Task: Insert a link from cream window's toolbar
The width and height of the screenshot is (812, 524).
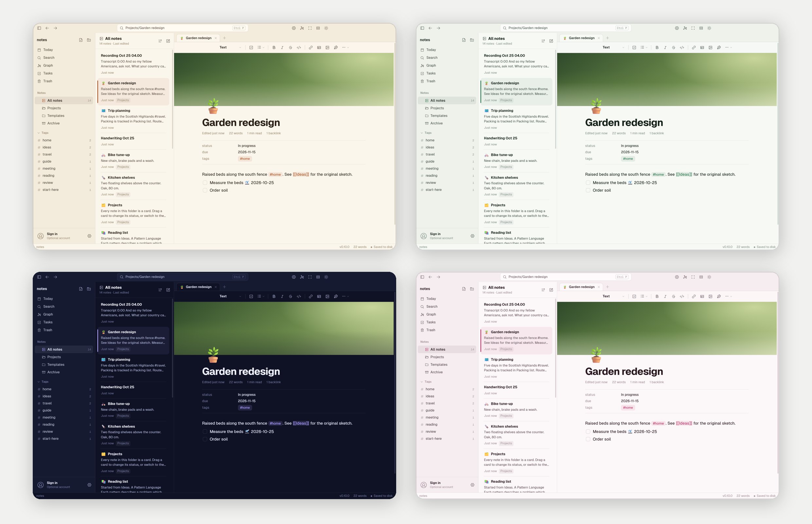Action: pyautogui.click(x=311, y=47)
